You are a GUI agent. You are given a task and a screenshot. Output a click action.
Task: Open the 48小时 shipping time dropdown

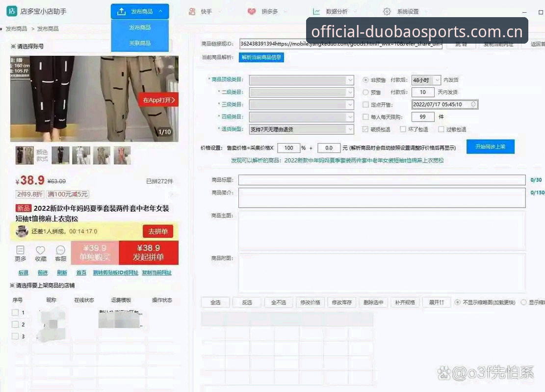click(426, 80)
